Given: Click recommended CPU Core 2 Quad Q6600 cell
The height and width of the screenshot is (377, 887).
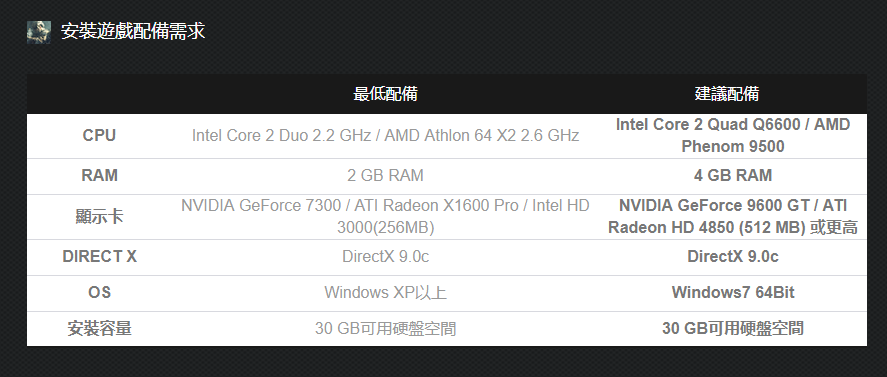Looking at the screenshot, I should [x=733, y=136].
